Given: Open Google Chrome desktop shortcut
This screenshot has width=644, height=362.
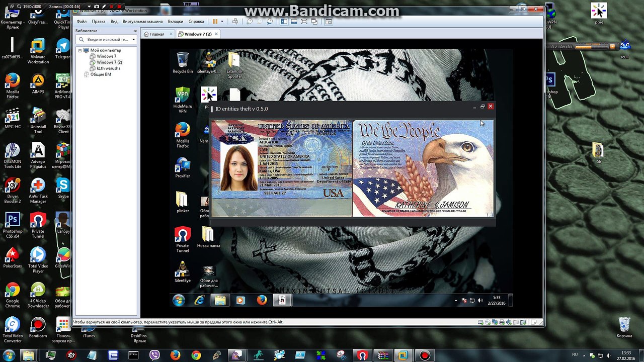Looking at the screenshot, I should pyautogui.click(x=13, y=295).
